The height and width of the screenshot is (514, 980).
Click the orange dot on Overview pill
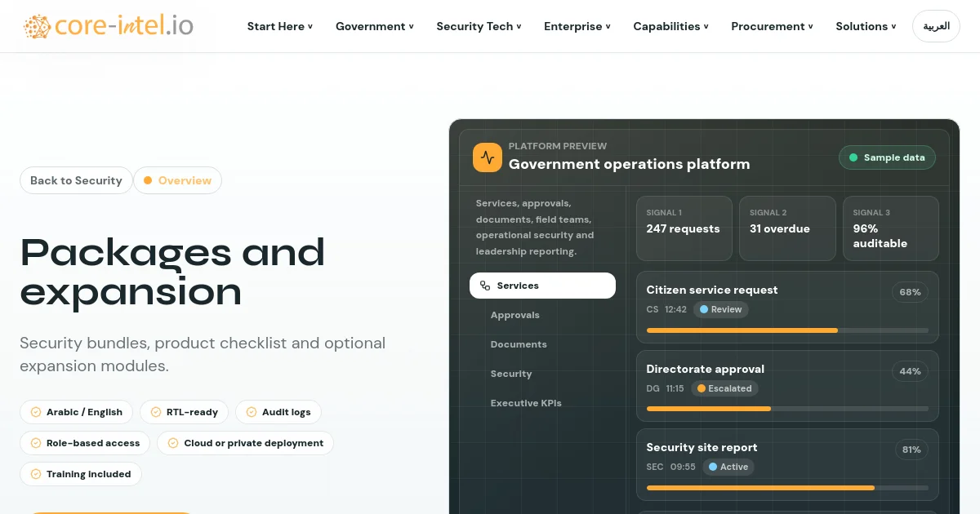point(148,180)
